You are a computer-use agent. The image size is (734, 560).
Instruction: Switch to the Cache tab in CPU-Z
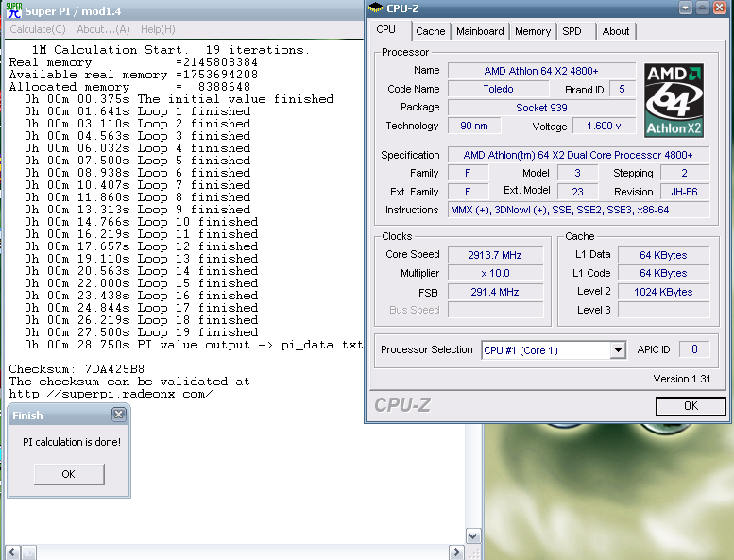click(430, 31)
